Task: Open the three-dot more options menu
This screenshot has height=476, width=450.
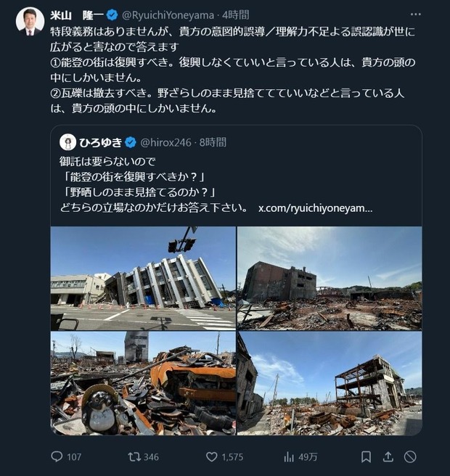Action: [x=415, y=15]
